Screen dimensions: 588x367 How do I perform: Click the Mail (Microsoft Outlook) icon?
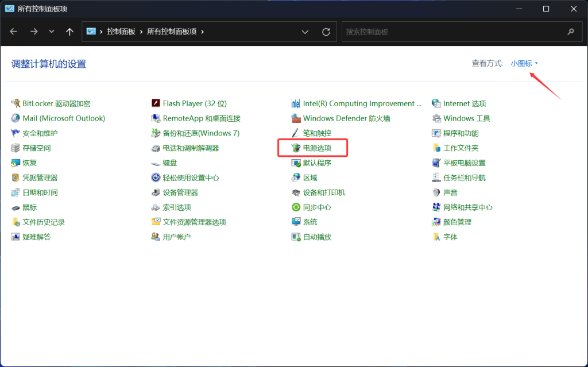(x=16, y=118)
